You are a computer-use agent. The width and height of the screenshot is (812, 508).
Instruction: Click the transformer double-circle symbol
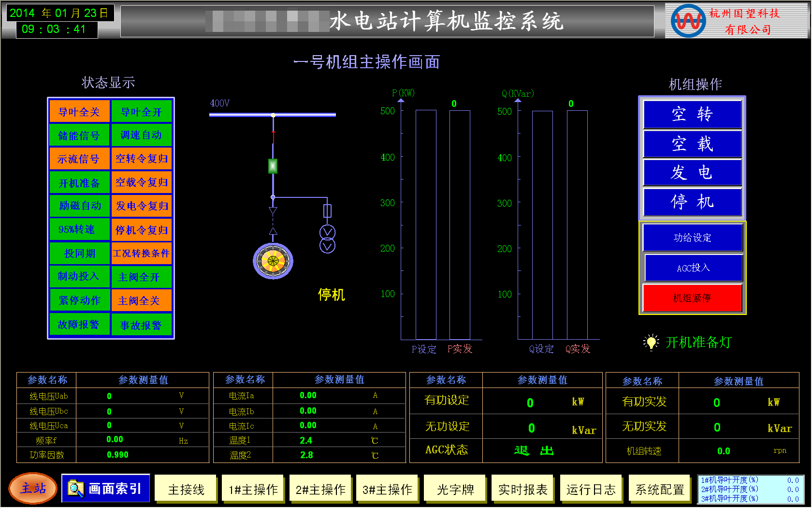tap(327, 239)
